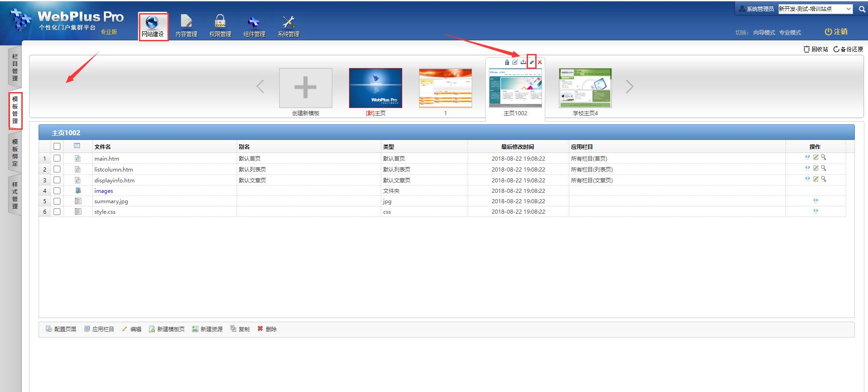Check the checkbox for main.htm

[x=57, y=158]
